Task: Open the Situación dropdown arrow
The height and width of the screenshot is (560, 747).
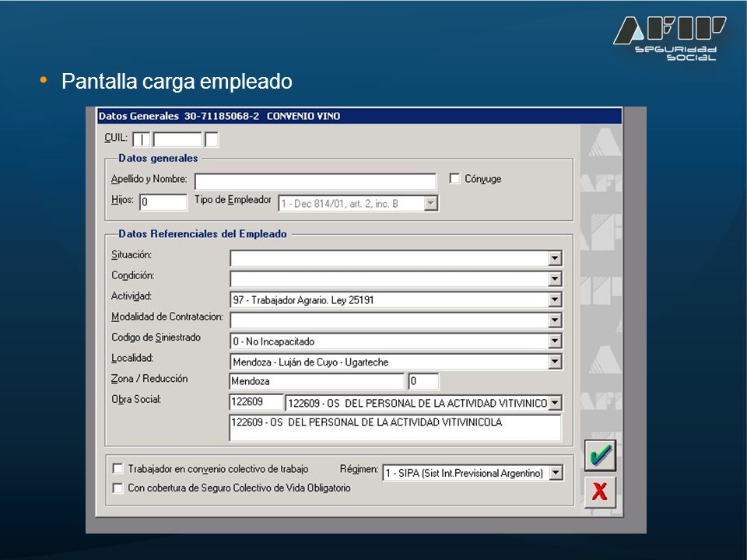Action: (x=554, y=258)
